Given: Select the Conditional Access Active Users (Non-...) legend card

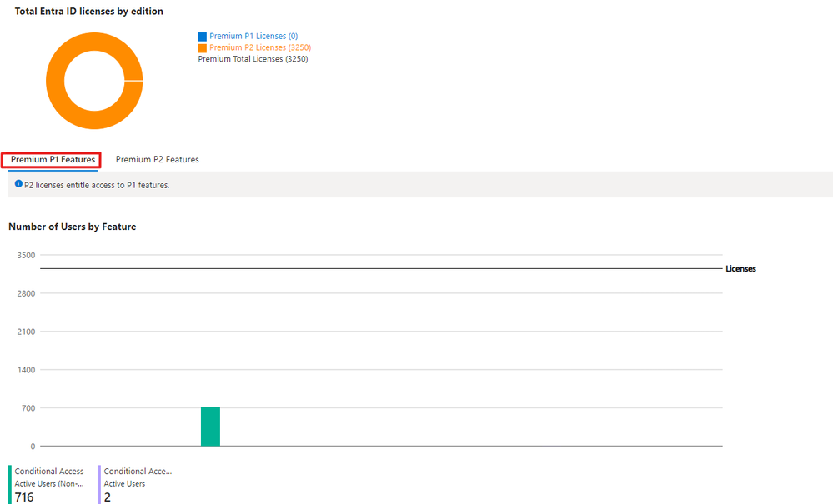Looking at the screenshot, I should pyautogui.click(x=48, y=484).
